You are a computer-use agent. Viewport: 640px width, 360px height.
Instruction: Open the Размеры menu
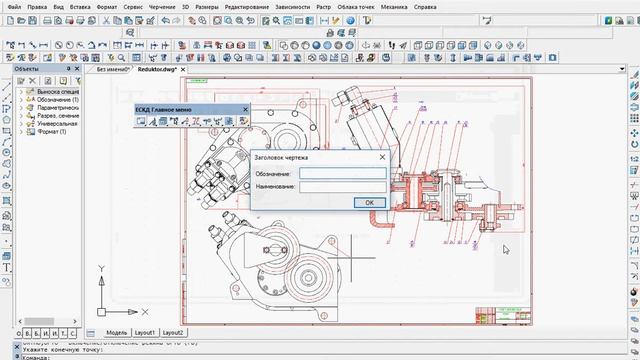coord(207,7)
